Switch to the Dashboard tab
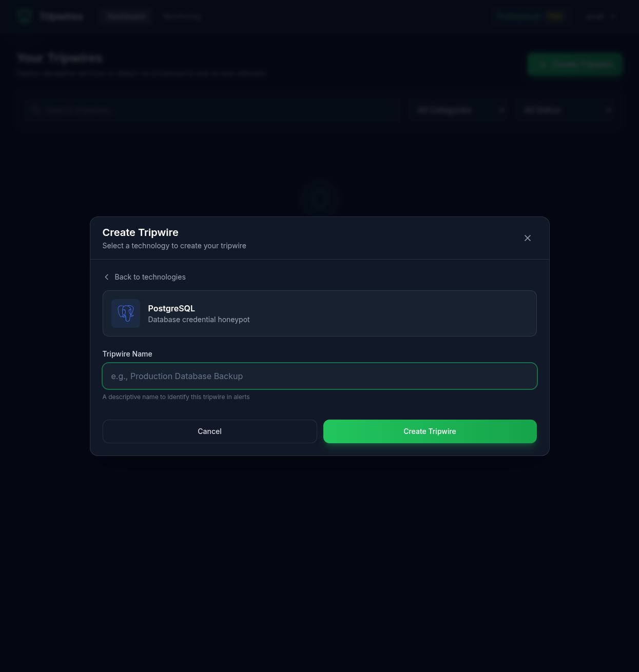639x672 pixels. [127, 16]
